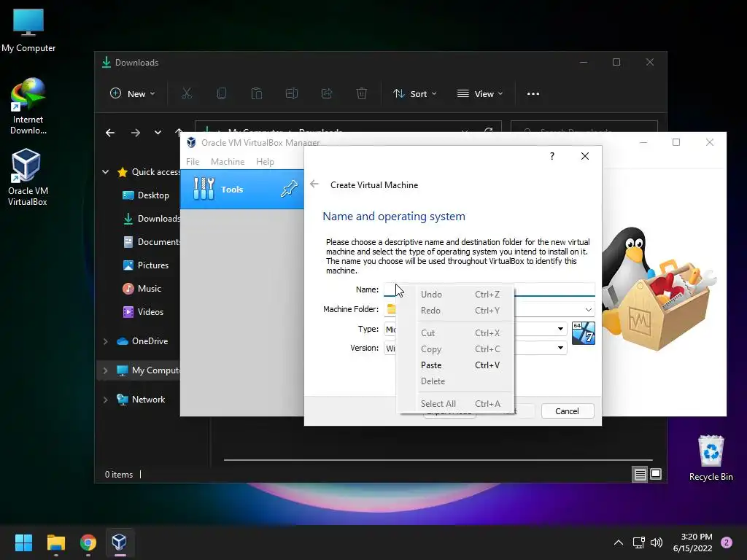This screenshot has height=560, width=747.
Task: Choose Paste from the context menu
Action: 456,365
